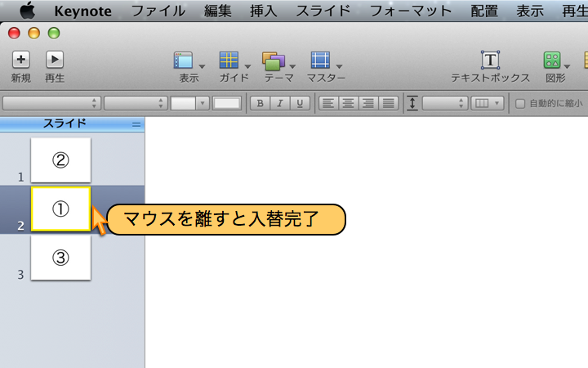
Task: Select slide 2 thumbnail showing ①
Action: pos(60,209)
